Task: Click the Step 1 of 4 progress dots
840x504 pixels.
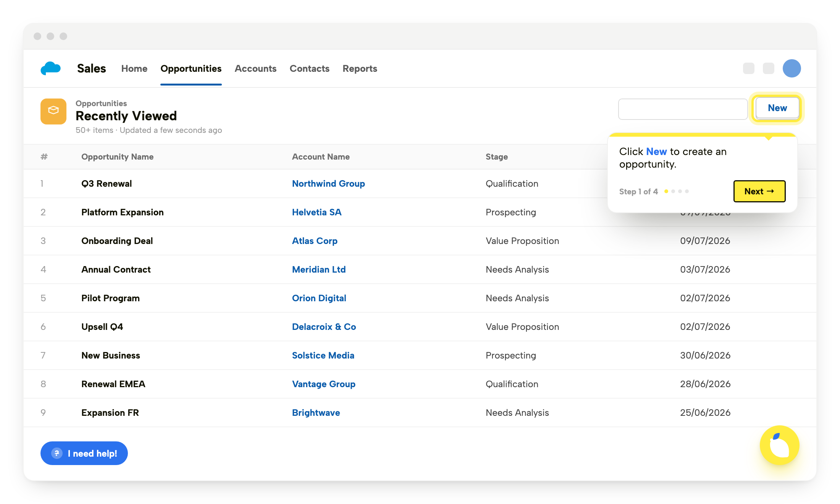Action: 677,191
